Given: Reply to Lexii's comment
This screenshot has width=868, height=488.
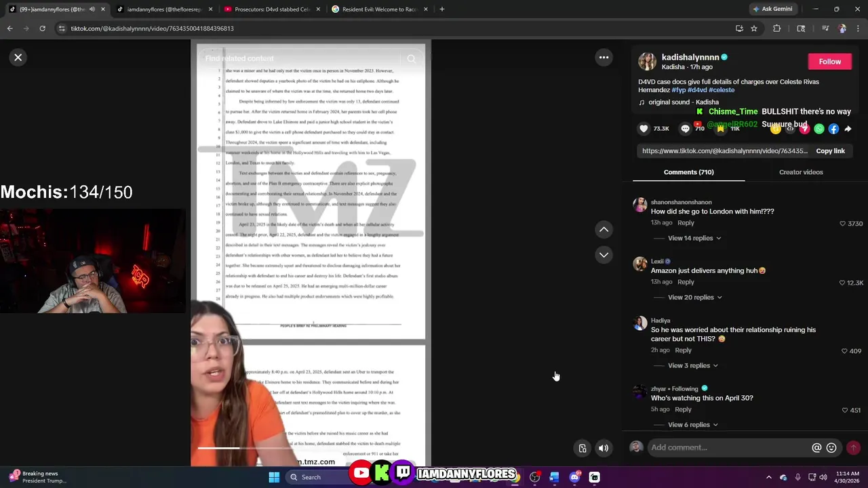Looking at the screenshot, I should 686,282.
